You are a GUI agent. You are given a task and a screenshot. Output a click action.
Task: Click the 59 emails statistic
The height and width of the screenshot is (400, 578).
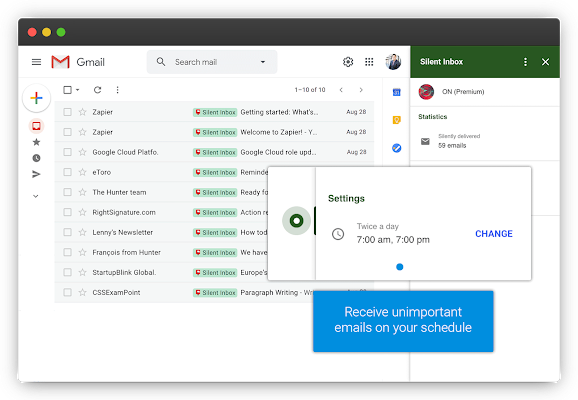452,146
